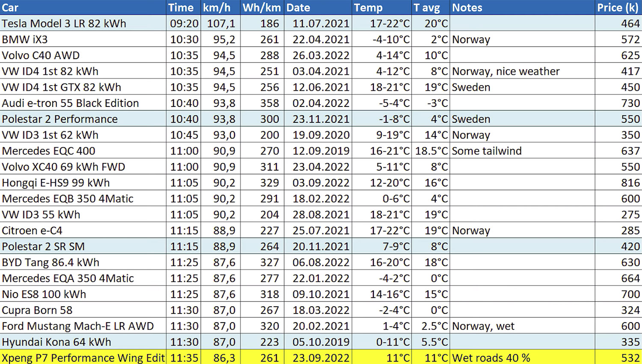Select the 'VW ID4 1st 82 kWh' cell
642x364 pixels.
tap(83, 71)
